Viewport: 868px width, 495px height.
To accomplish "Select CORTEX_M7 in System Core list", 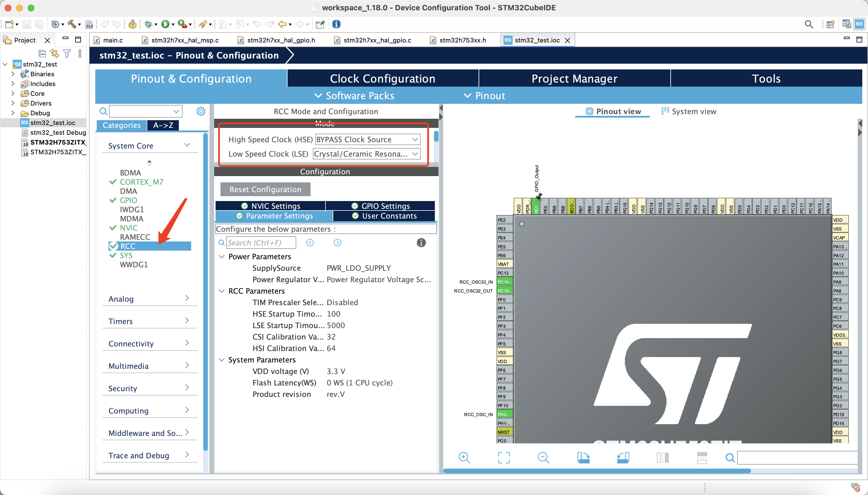I will point(141,182).
